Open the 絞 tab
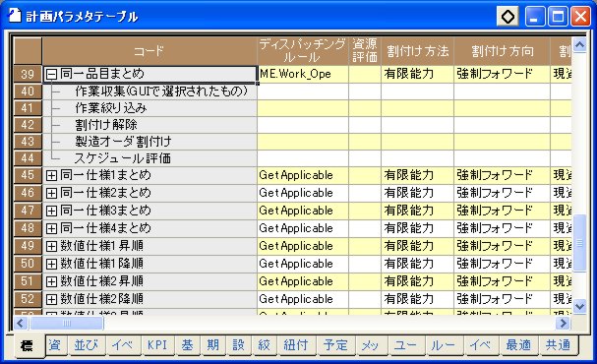Viewport: 597px width, 364px height. 264,345
